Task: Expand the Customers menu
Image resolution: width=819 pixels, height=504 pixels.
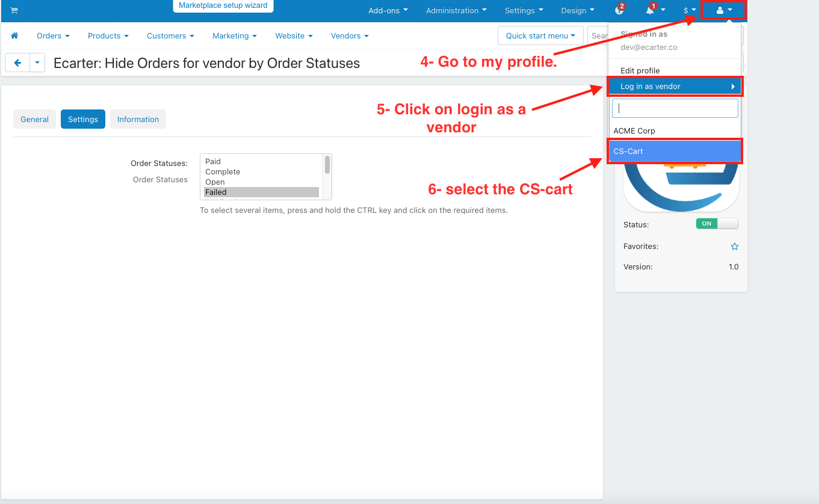Action: point(170,36)
